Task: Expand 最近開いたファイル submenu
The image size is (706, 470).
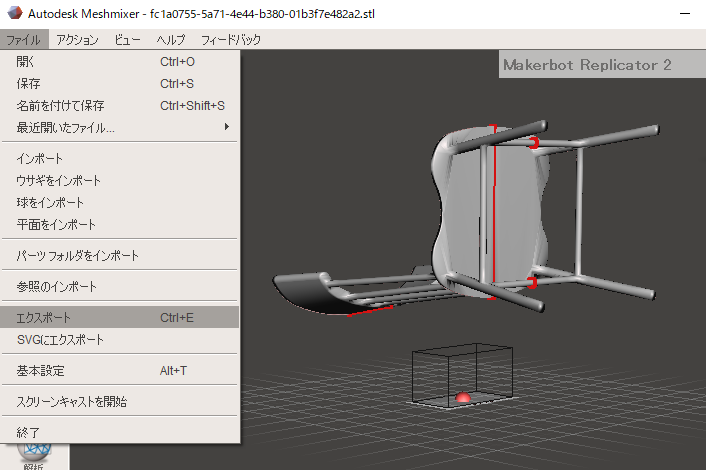Action: 120,127
